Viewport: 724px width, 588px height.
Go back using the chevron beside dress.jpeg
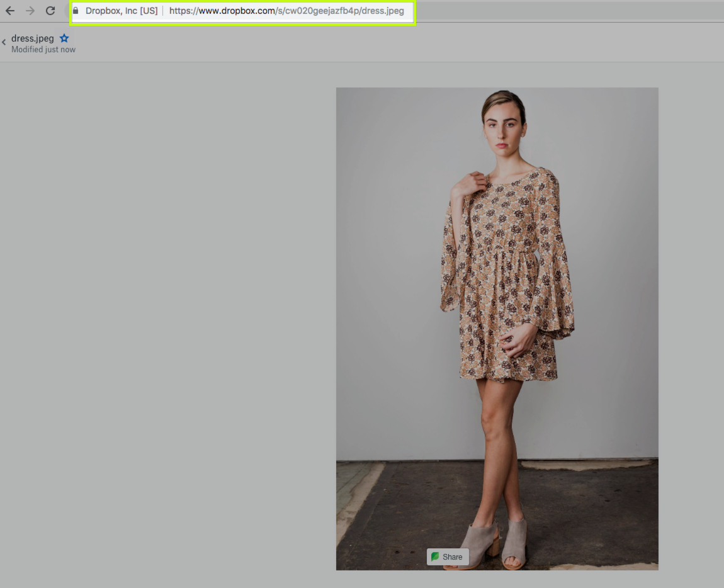click(4, 42)
